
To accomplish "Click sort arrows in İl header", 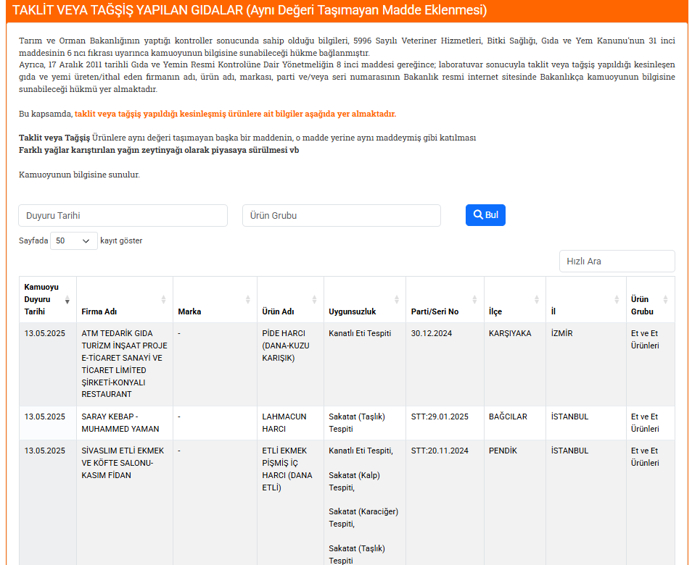I will pos(617,299).
